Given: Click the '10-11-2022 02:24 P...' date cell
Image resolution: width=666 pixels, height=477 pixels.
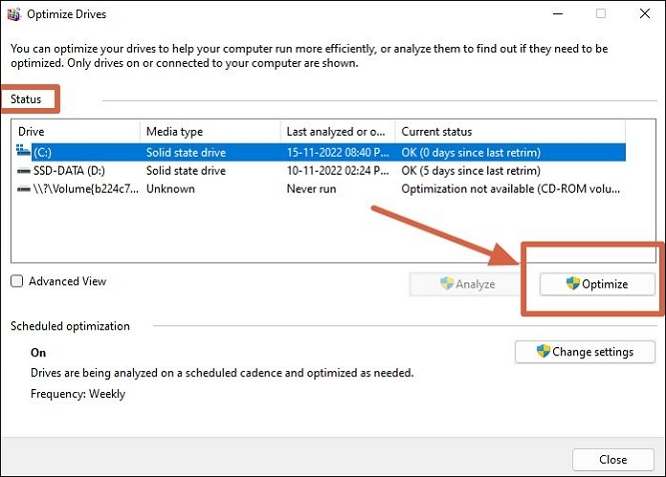Looking at the screenshot, I should coord(338,171).
